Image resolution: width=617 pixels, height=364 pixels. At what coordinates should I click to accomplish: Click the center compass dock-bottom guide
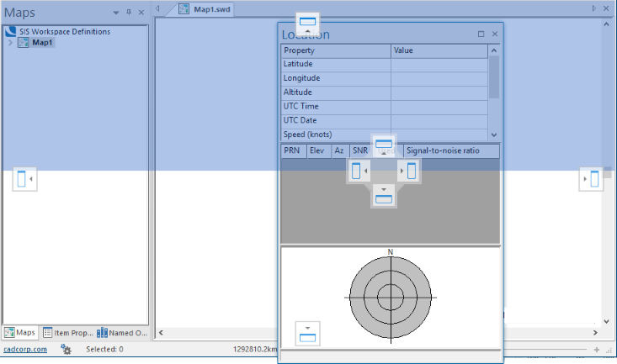384,196
